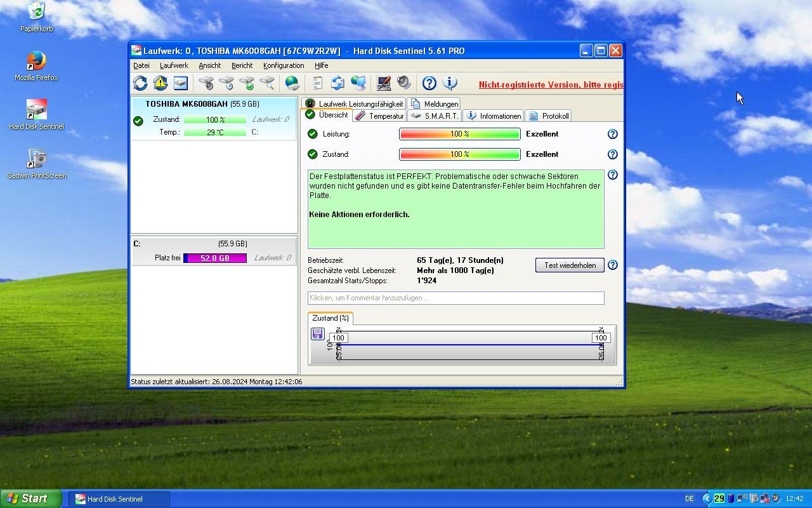Click the comment field to add a comment
This screenshot has height=508, width=812.
[455, 298]
